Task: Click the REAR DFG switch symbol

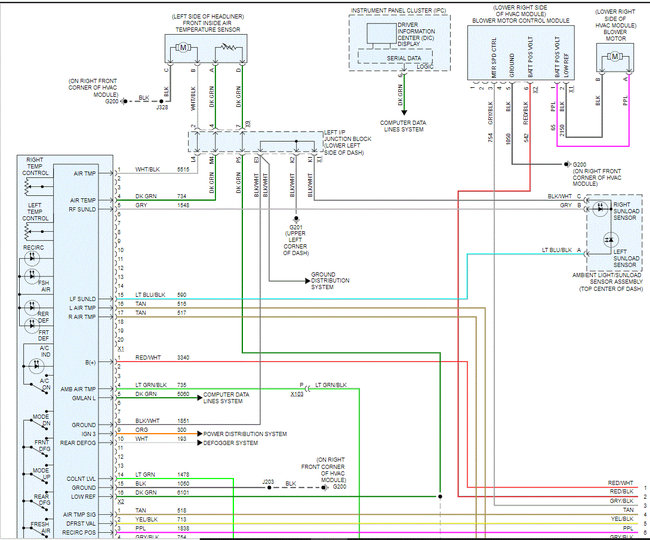Action: 39,503
